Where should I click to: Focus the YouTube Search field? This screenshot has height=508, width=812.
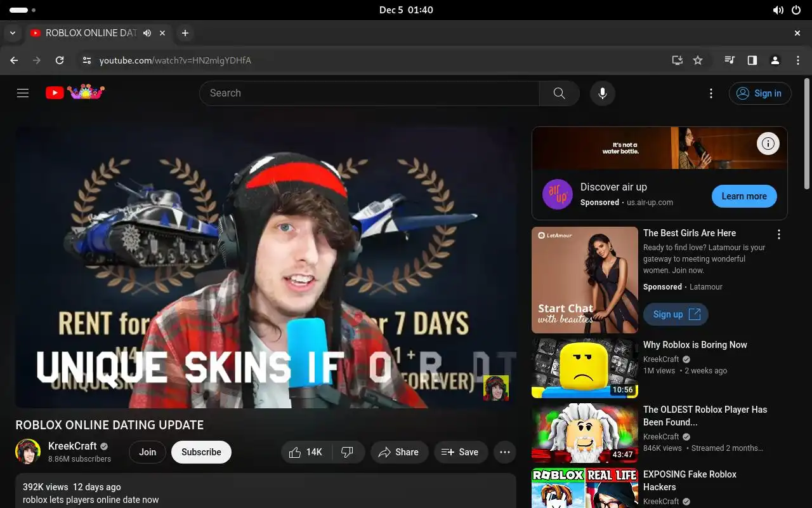click(369, 93)
